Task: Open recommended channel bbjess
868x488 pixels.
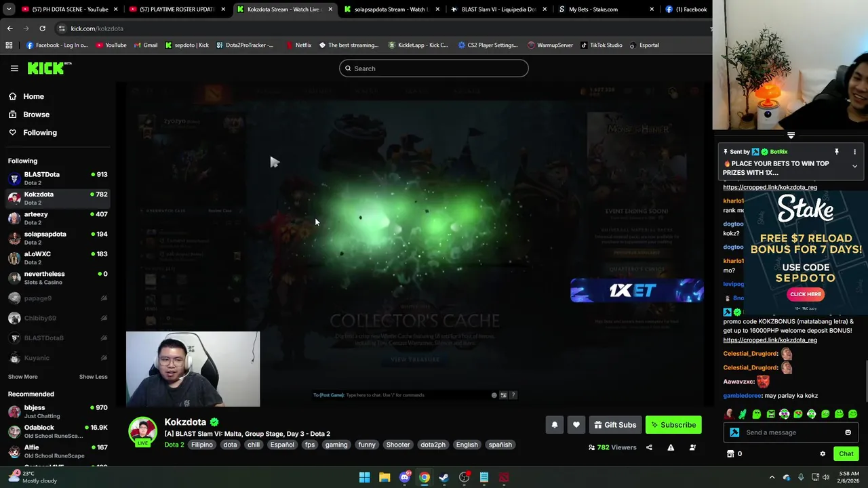Action: click(58, 411)
